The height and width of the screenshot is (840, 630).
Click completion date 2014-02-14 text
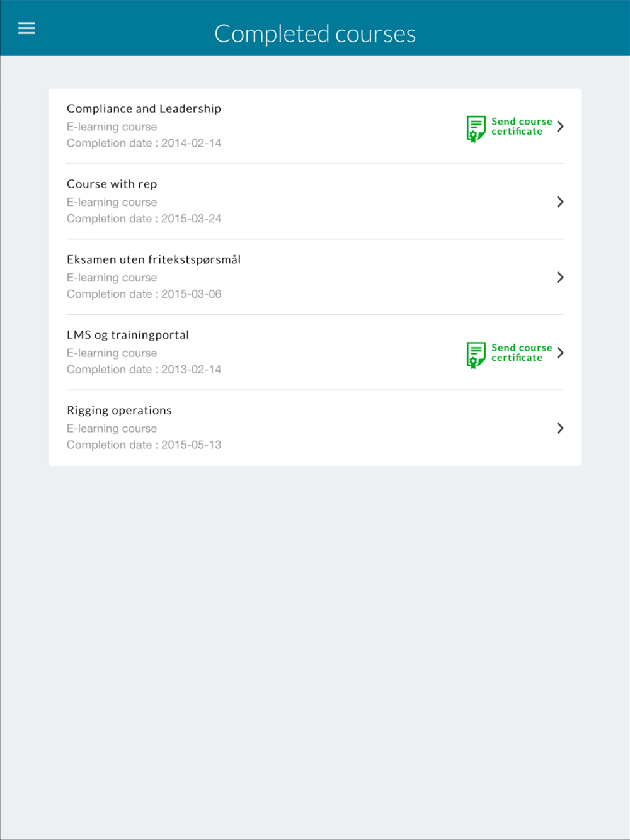pos(144,144)
